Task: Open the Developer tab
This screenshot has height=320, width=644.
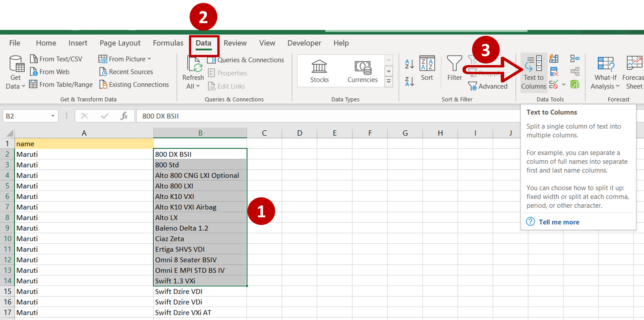Action: (304, 43)
